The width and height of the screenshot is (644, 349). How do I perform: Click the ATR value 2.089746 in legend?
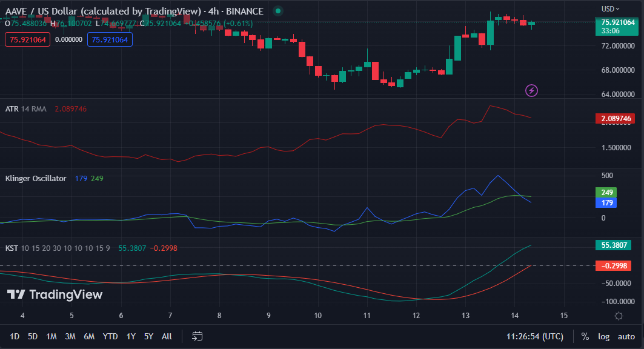click(x=71, y=109)
